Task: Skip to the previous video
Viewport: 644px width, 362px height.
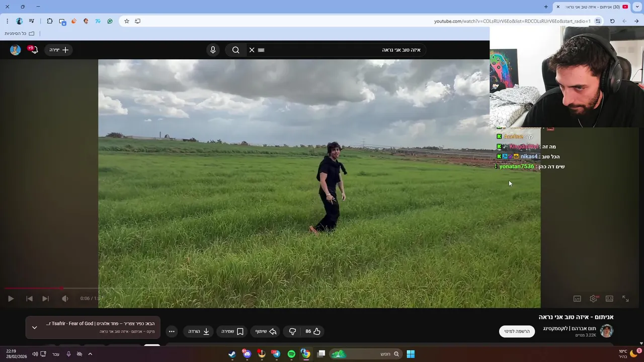Action: tap(29, 299)
